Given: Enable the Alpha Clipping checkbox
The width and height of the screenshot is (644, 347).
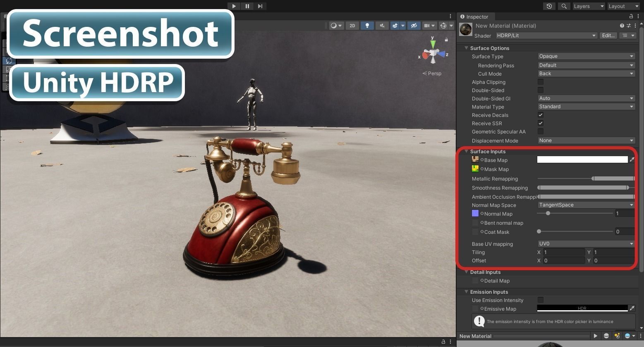Looking at the screenshot, I should pos(541,82).
